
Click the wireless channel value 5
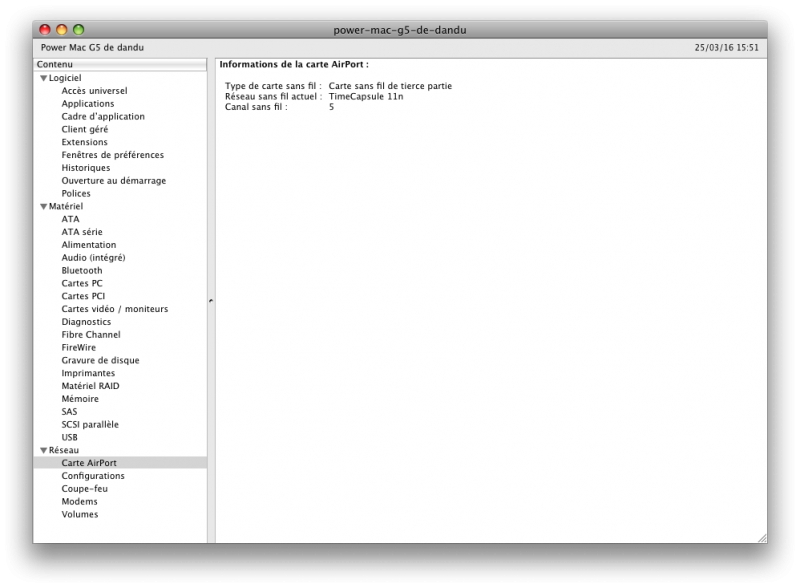pyautogui.click(x=332, y=107)
